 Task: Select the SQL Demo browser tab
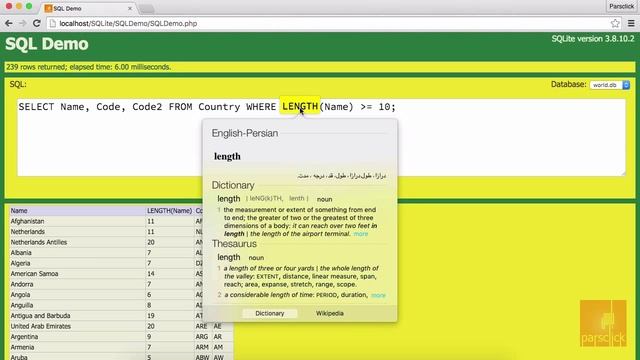89,8
